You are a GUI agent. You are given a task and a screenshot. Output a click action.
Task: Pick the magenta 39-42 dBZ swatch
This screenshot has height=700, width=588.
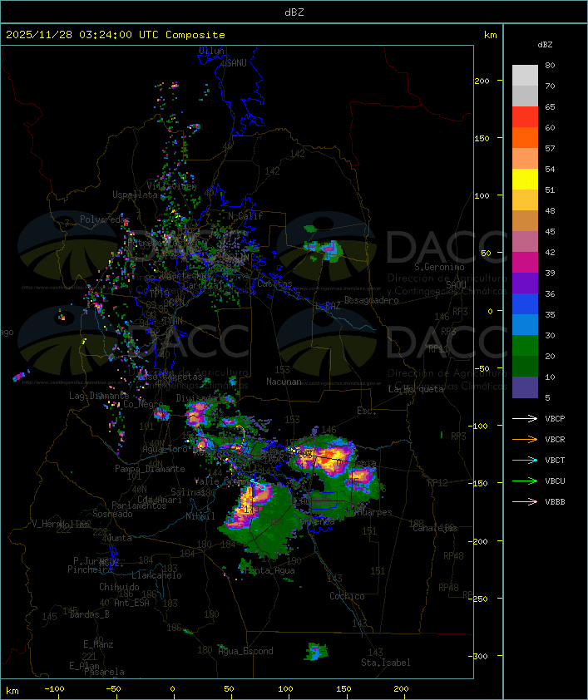point(525,263)
